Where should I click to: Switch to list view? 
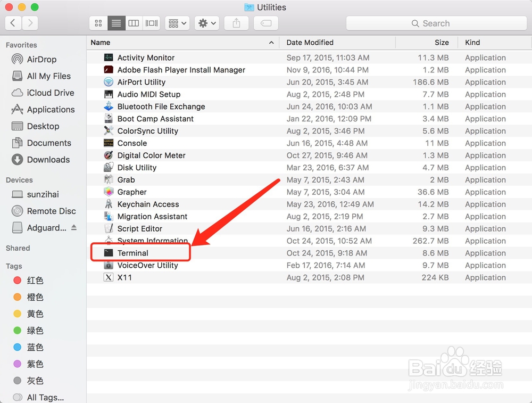(x=116, y=23)
